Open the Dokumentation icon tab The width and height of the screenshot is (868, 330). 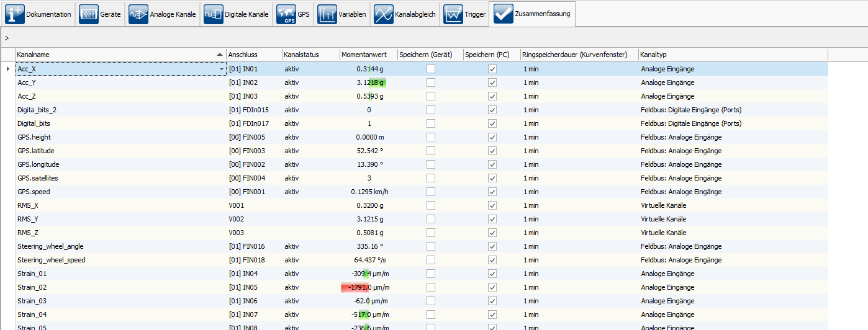coord(15,14)
